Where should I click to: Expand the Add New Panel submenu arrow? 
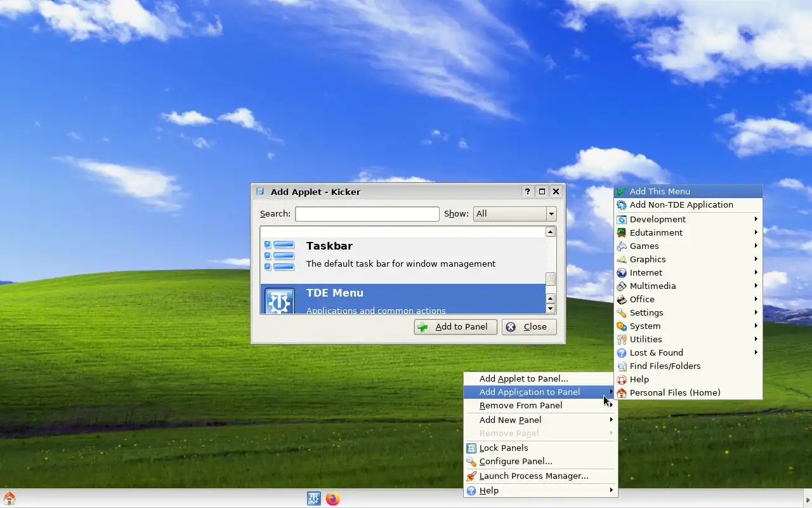point(612,420)
